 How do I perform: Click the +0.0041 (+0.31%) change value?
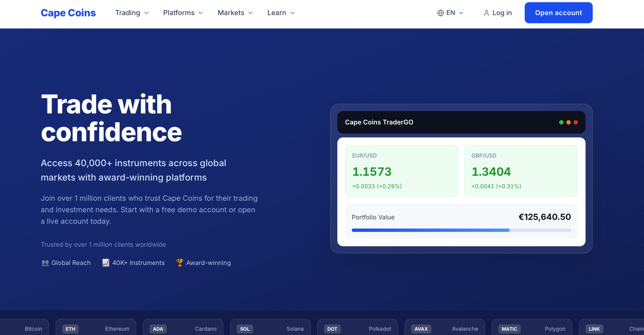click(x=496, y=186)
